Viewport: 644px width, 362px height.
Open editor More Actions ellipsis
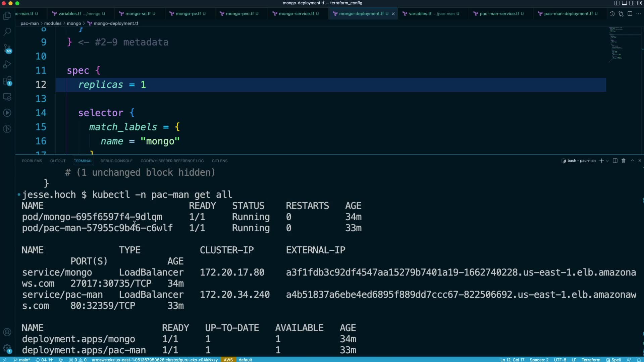tap(639, 14)
